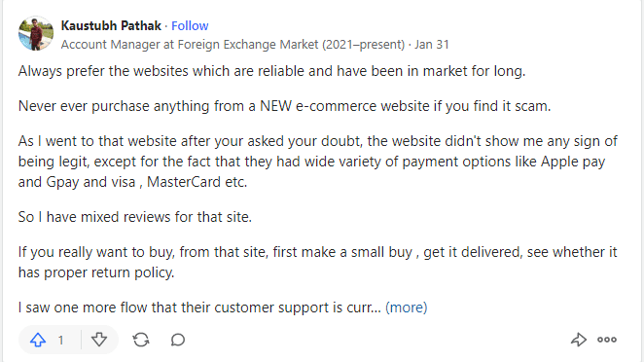The image size is (644, 362).
Task: Click the share arrow icon
Action: click(578, 340)
